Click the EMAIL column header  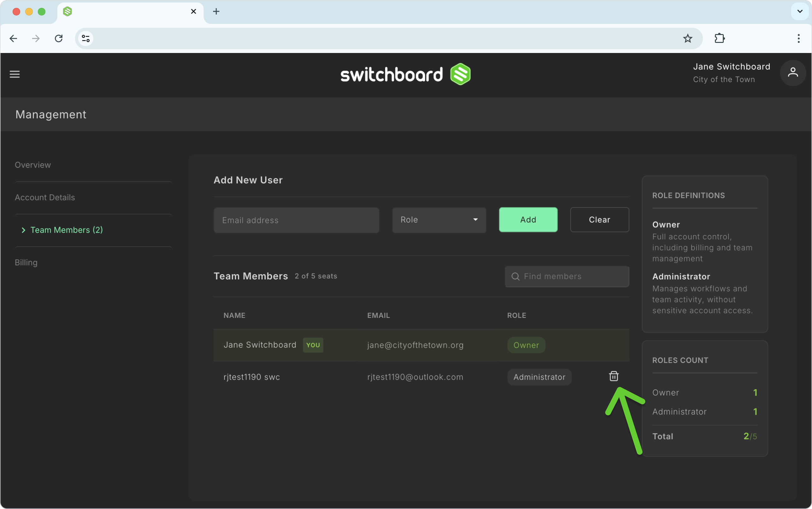[x=378, y=315]
